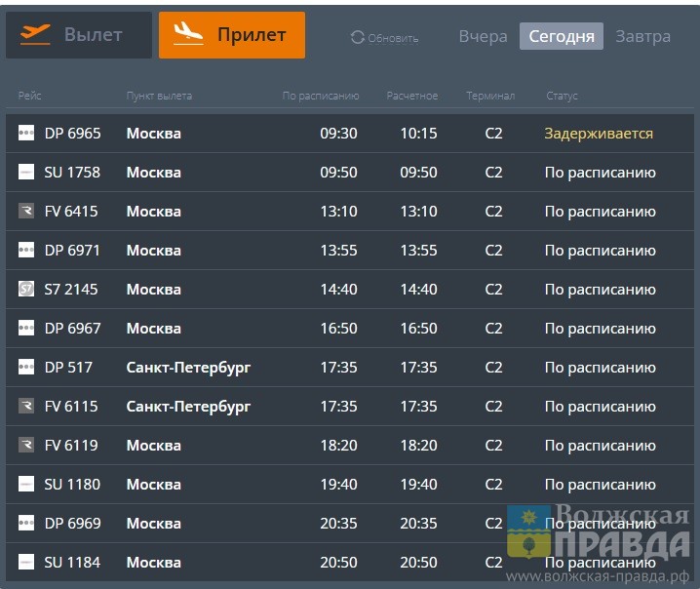
Task: Switch to Завтра flights
Action: pyautogui.click(x=642, y=37)
